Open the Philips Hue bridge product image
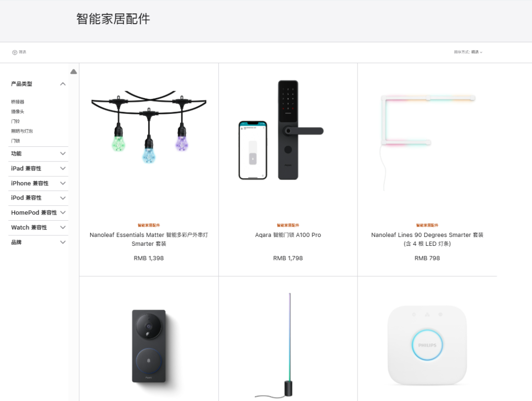The width and height of the screenshot is (532, 401). click(x=427, y=345)
